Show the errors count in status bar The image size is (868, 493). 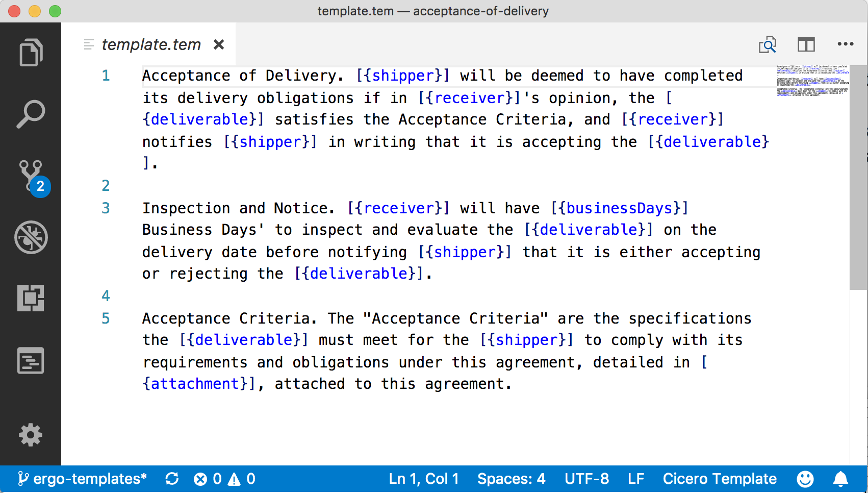[x=208, y=479]
